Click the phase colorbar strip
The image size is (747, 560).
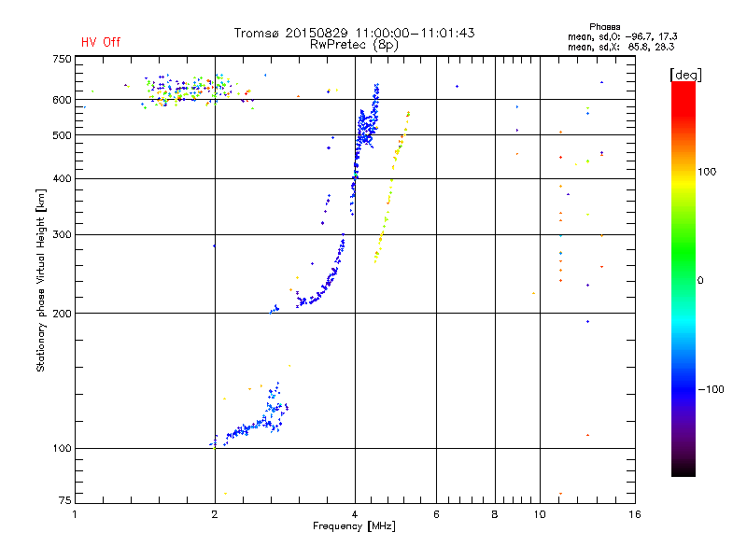[x=684, y=279]
